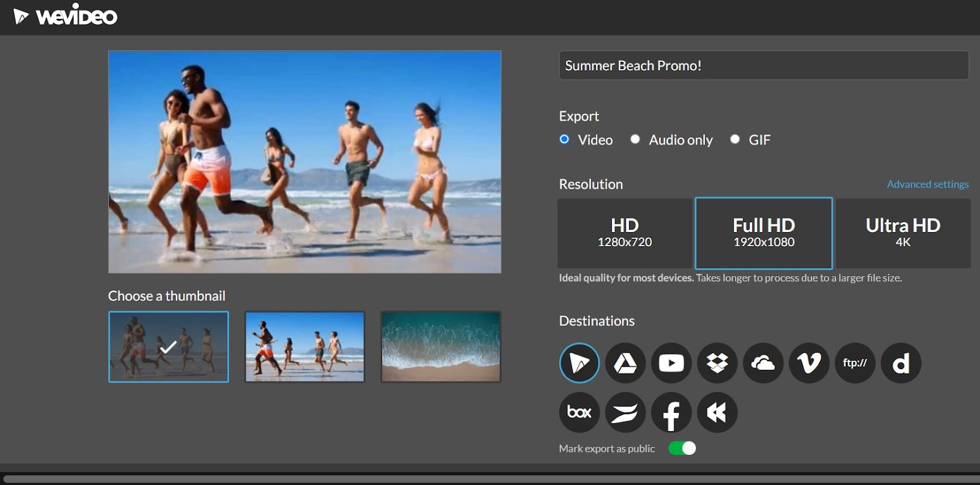Choose the ocean wave thumbnail
980x485 pixels.
click(441, 347)
